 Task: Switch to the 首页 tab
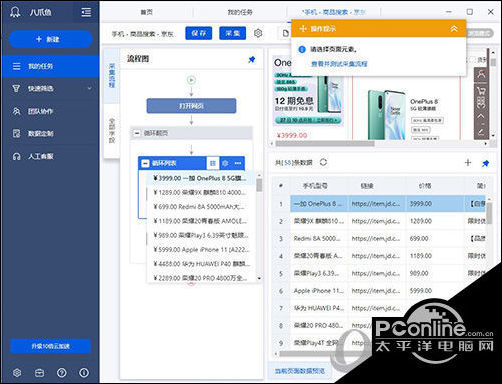coord(147,12)
